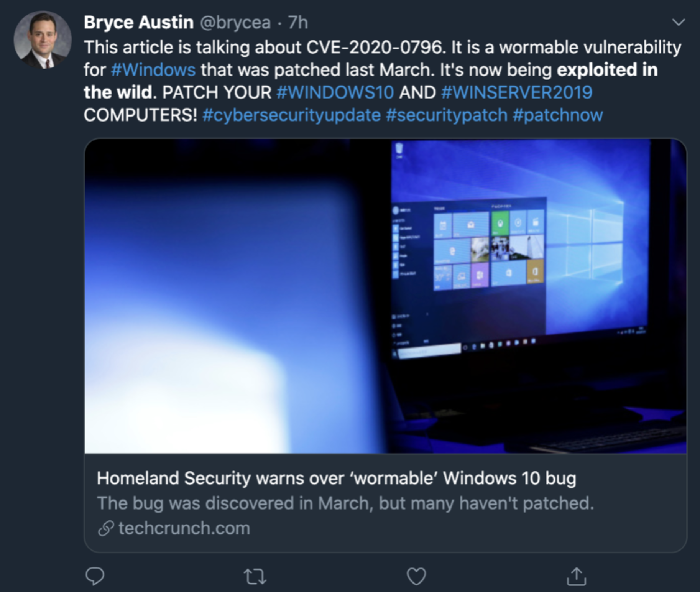The width and height of the screenshot is (700, 592).
Task: Open the Bryce Austin display name
Action: pos(139,22)
